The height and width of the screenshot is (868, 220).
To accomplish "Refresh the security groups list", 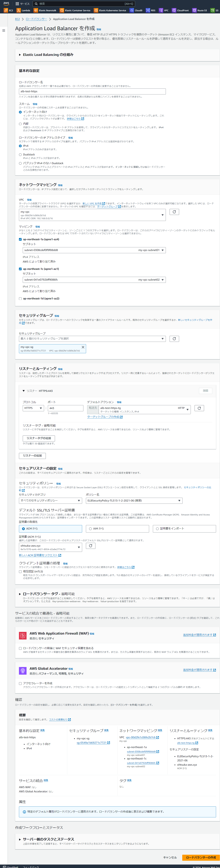I will 174,339.
